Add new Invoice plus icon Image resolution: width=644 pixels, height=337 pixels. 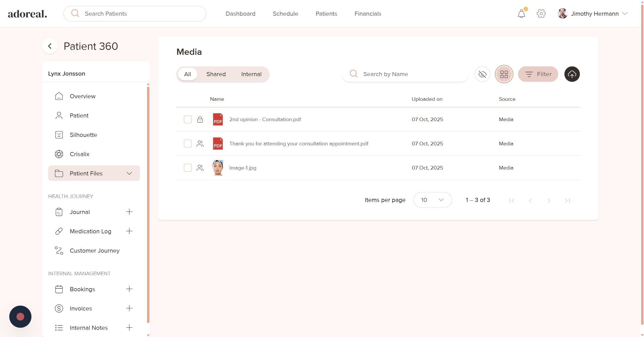pyautogui.click(x=129, y=308)
